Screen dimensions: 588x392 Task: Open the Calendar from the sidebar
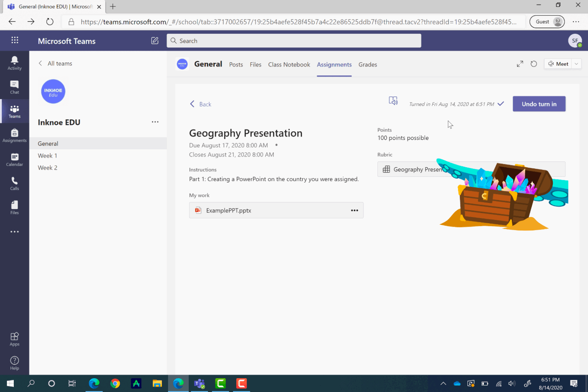point(14,159)
